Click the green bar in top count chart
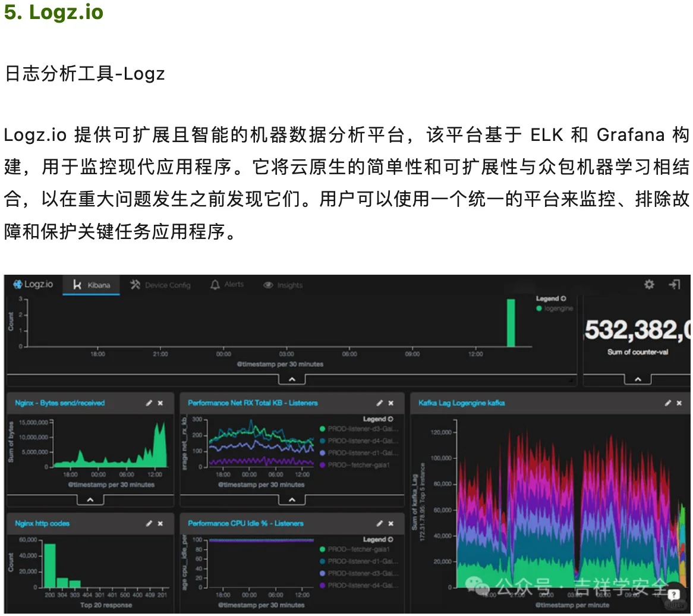The image size is (693, 616). point(511,323)
